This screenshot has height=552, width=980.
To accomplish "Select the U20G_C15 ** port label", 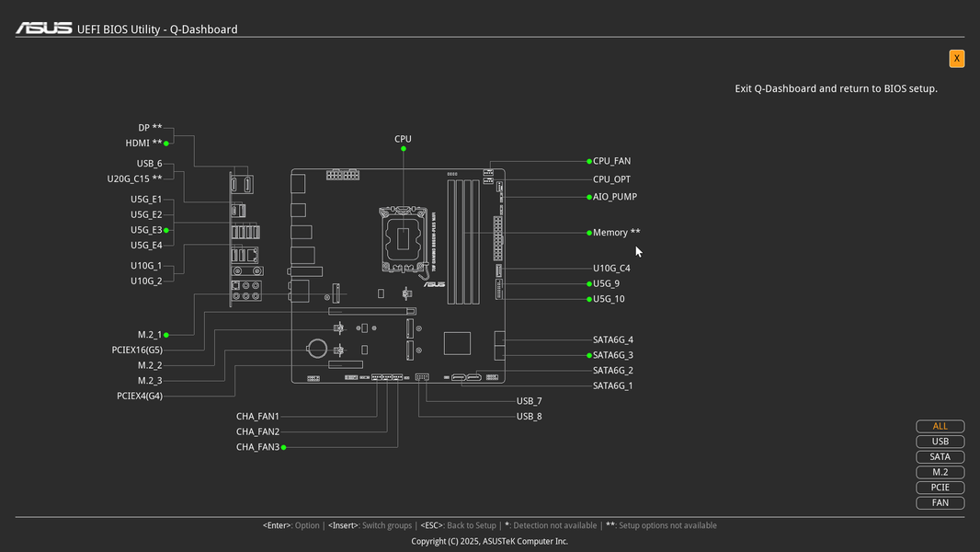I will pos(134,178).
